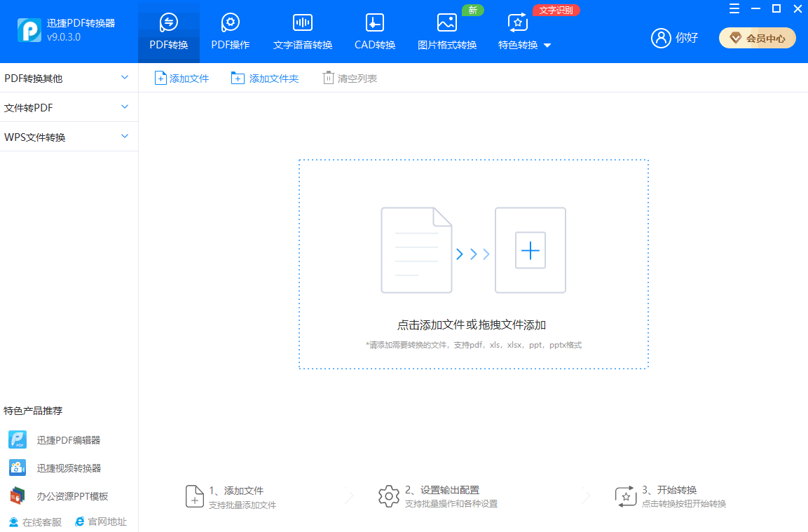Click the plus icon in the drop zone
This screenshot has height=532, width=808.
point(530,250)
